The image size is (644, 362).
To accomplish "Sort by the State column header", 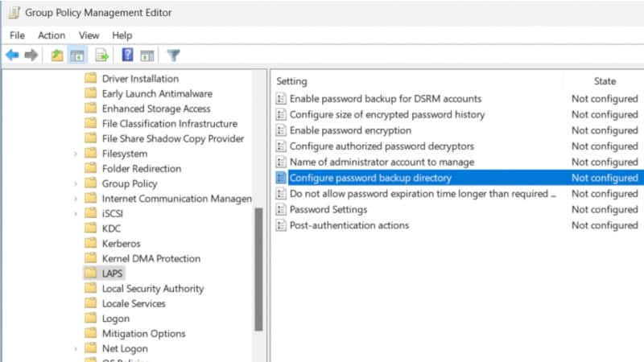I will pyautogui.click(x=605, y=80).
